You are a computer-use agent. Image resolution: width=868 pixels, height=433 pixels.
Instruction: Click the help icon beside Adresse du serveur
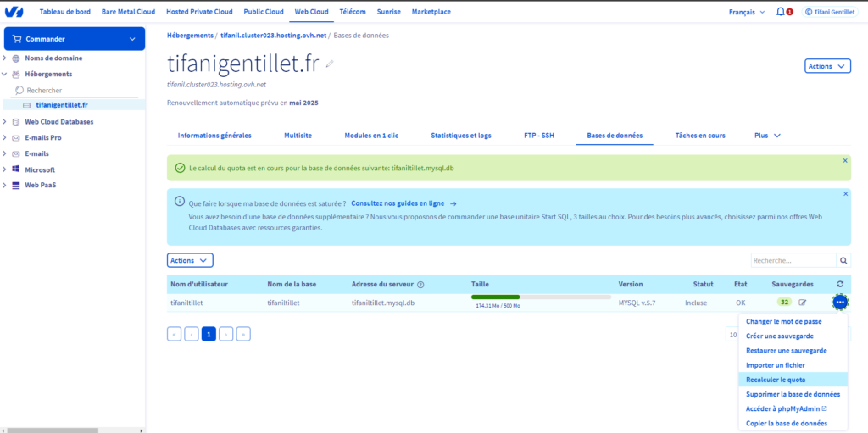(x=420, y=285)
